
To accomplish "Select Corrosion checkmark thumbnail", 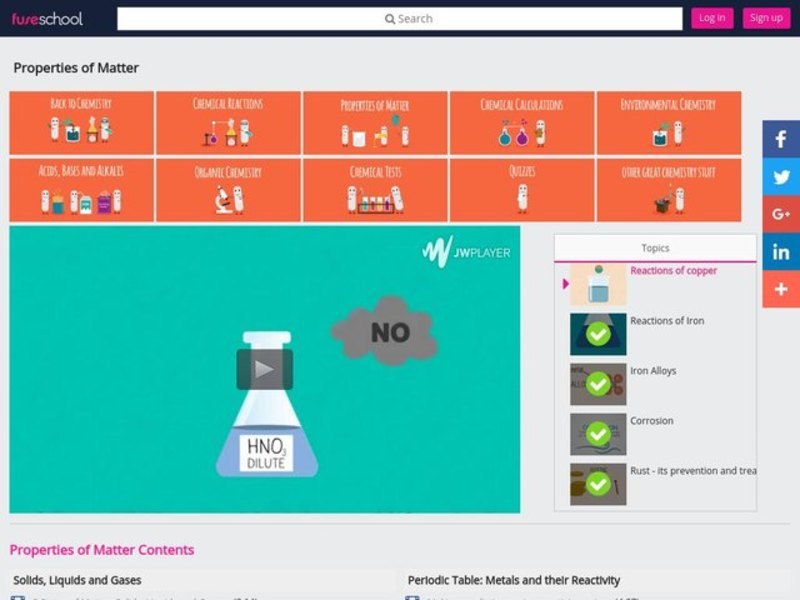I will tap(598, 434).
